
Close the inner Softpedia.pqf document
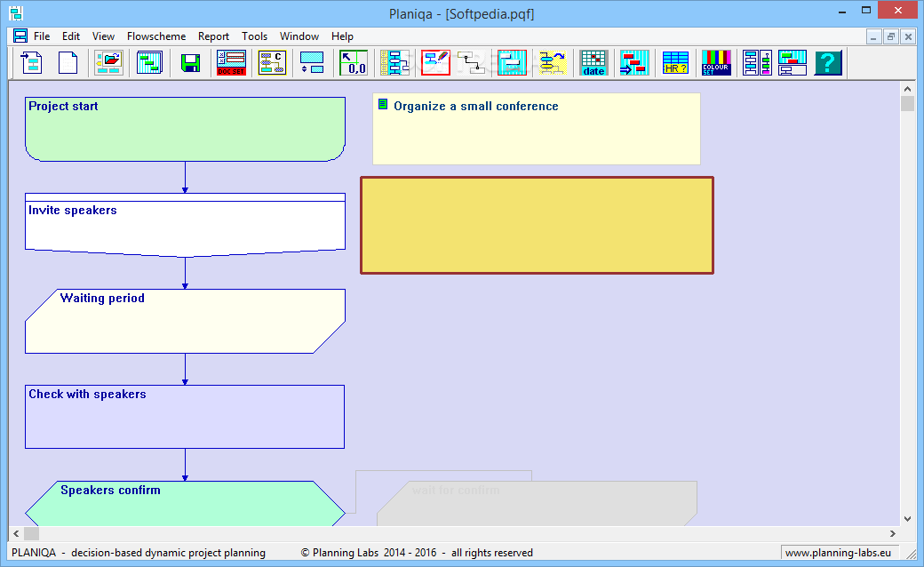point(908,36)
